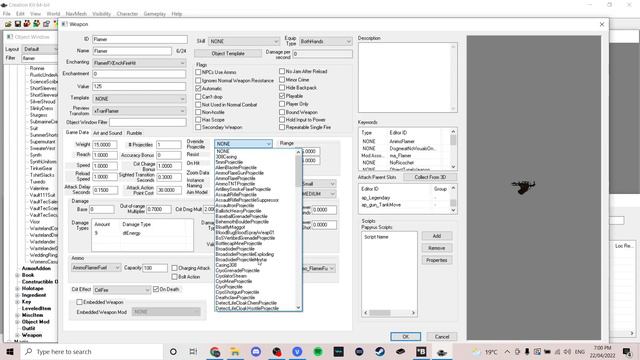Select AlienBlasterProjectile from the list
The image size is (640, 360).
(236, 167)
